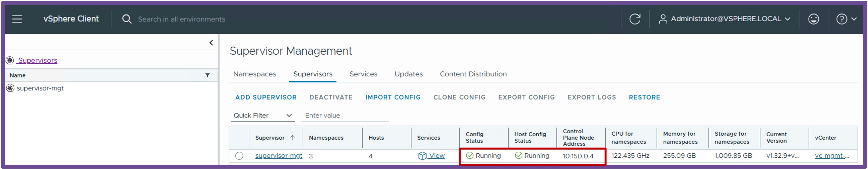Open the View services link
868x169 pixels.
pos(437,156)
